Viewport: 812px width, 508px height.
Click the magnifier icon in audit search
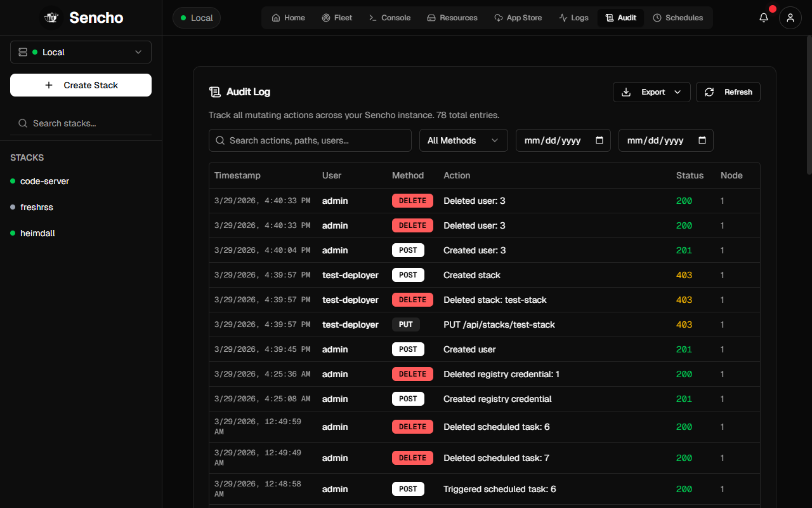click(221, 140)
